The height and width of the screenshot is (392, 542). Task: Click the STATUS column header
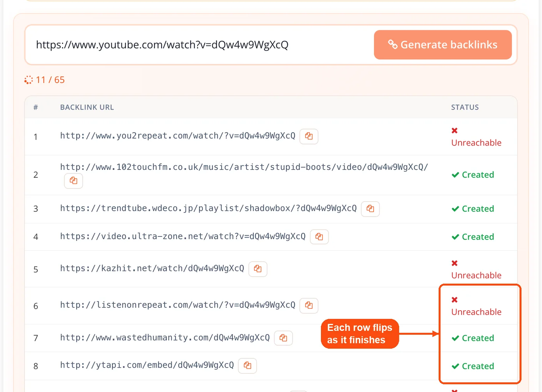(x=465, y=107)
